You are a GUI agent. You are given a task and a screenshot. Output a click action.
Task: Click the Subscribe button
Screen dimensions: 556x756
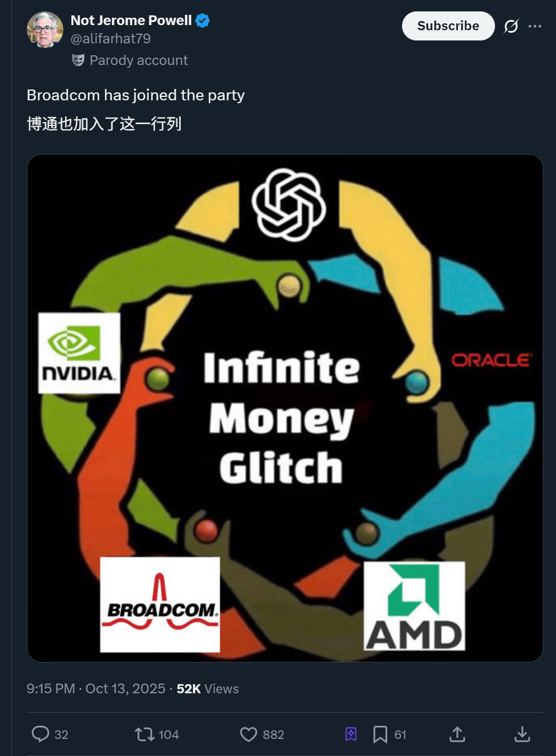click(x=448, y=26)
